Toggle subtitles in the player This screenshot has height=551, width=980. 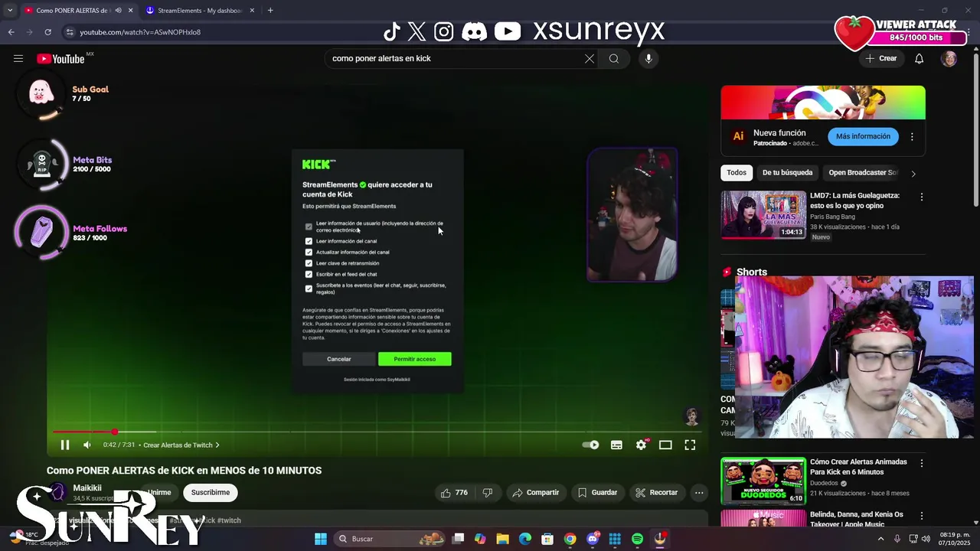click(616, 445)
